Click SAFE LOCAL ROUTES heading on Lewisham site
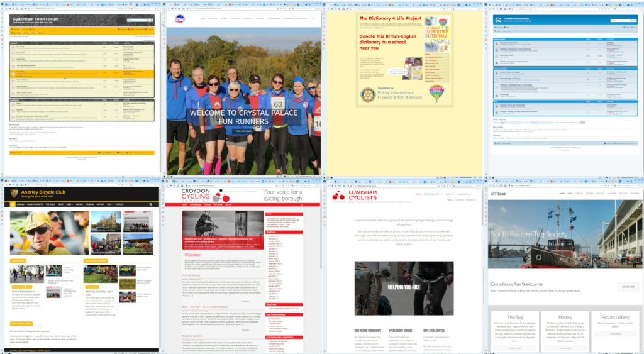 (x=434, y=331)
